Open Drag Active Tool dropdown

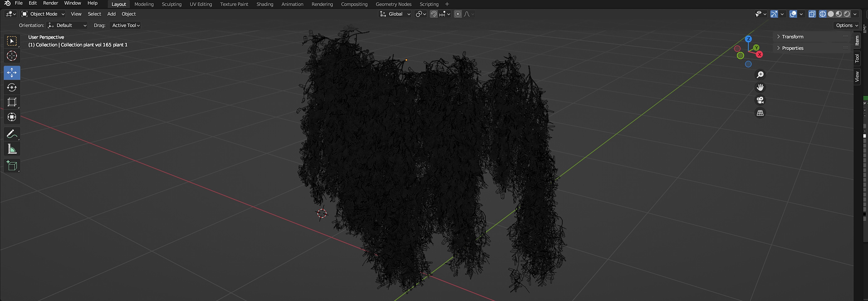(x=125, y=25)
